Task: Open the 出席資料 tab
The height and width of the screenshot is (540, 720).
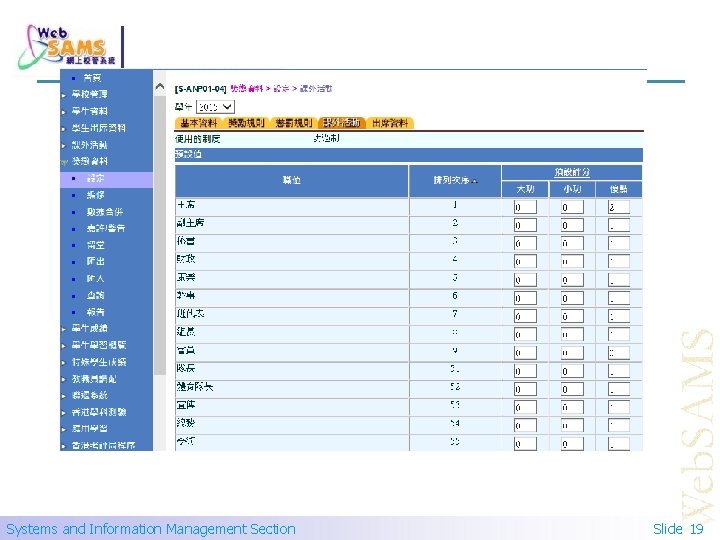Action: pos(390,123)
